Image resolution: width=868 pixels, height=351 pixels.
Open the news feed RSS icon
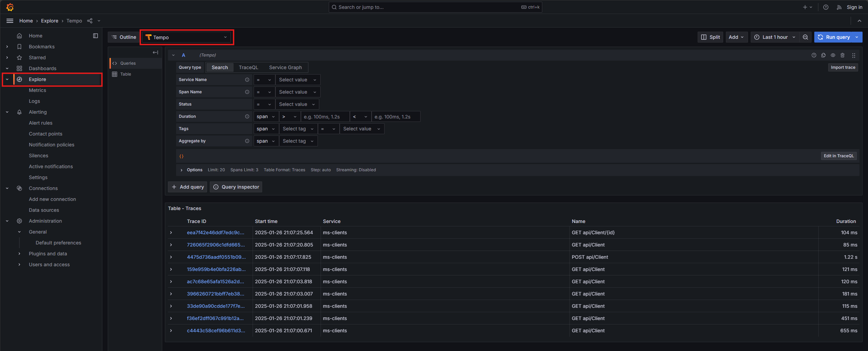pos(839,7)
